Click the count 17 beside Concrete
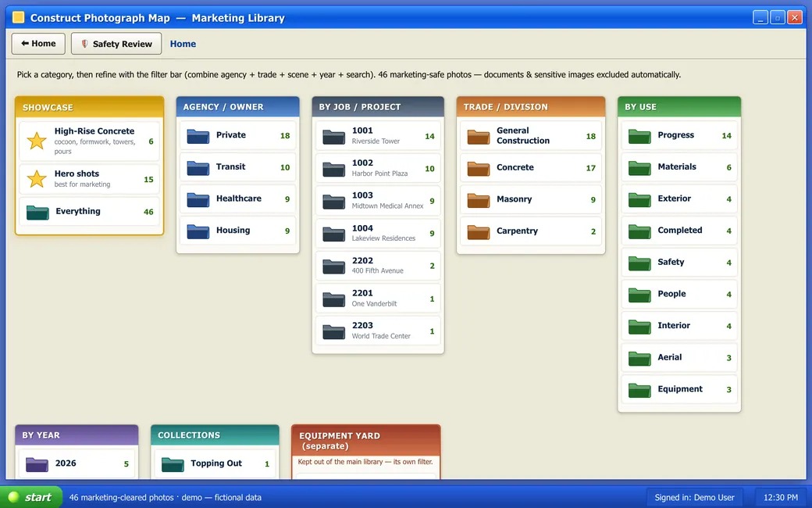Image resolution: width=812 pixels, height=508 pixels. pos(591,169)
